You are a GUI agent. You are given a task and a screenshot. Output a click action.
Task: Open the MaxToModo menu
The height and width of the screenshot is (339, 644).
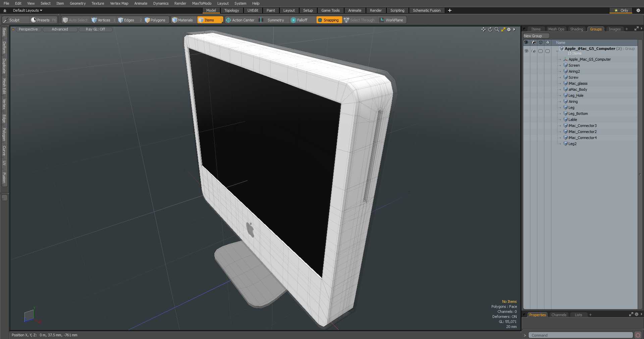click(202, 3)
